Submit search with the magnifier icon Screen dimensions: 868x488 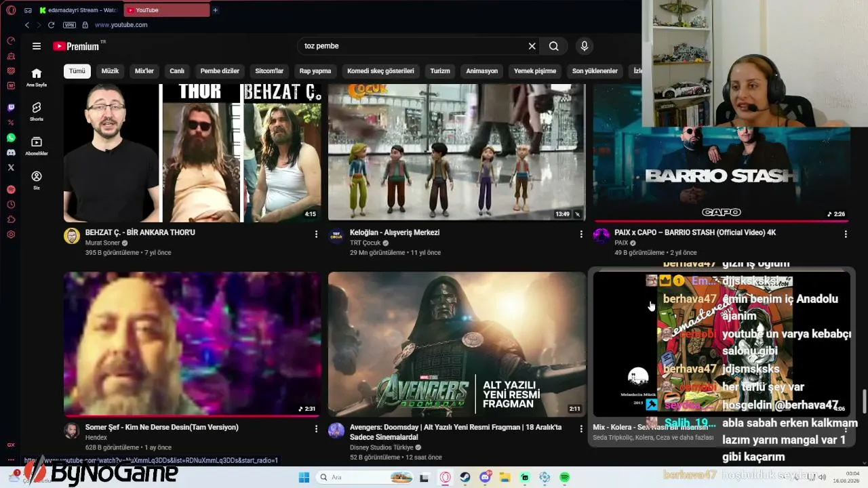pos(554,46)
